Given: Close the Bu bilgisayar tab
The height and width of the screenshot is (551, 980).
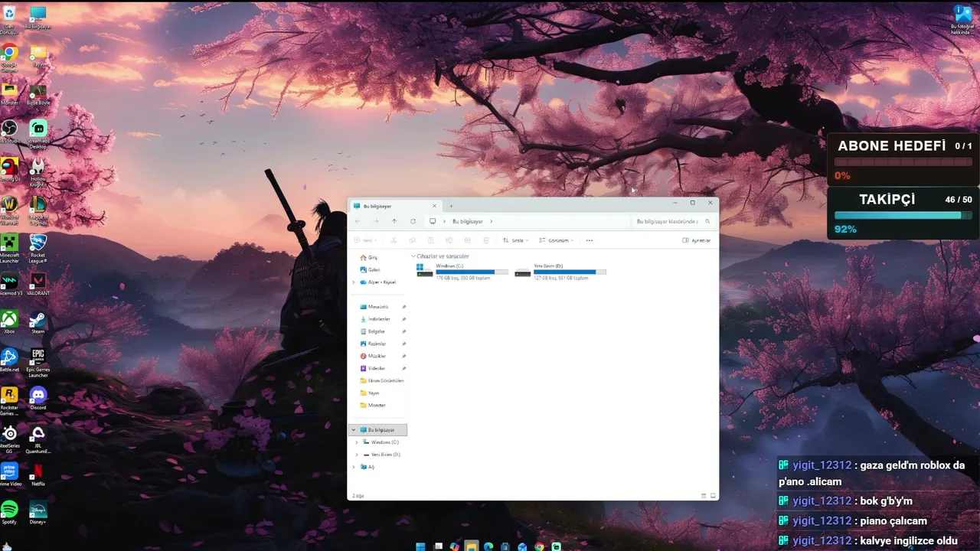Looking at the screenshot, I should (434, 206).
